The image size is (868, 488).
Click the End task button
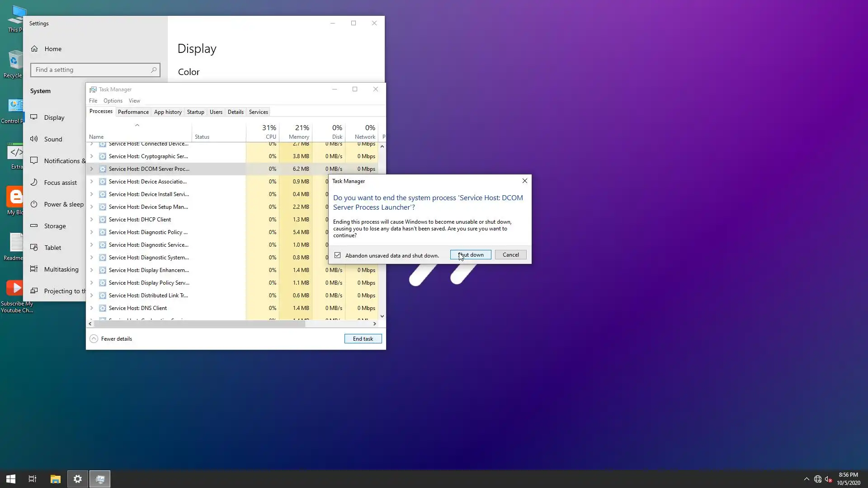[363, 339]
